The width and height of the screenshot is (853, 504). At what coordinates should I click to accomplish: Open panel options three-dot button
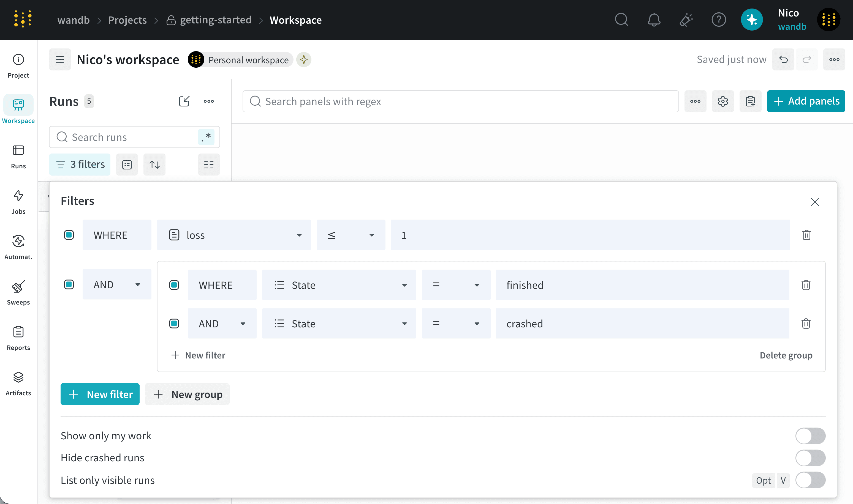[695, 101]
